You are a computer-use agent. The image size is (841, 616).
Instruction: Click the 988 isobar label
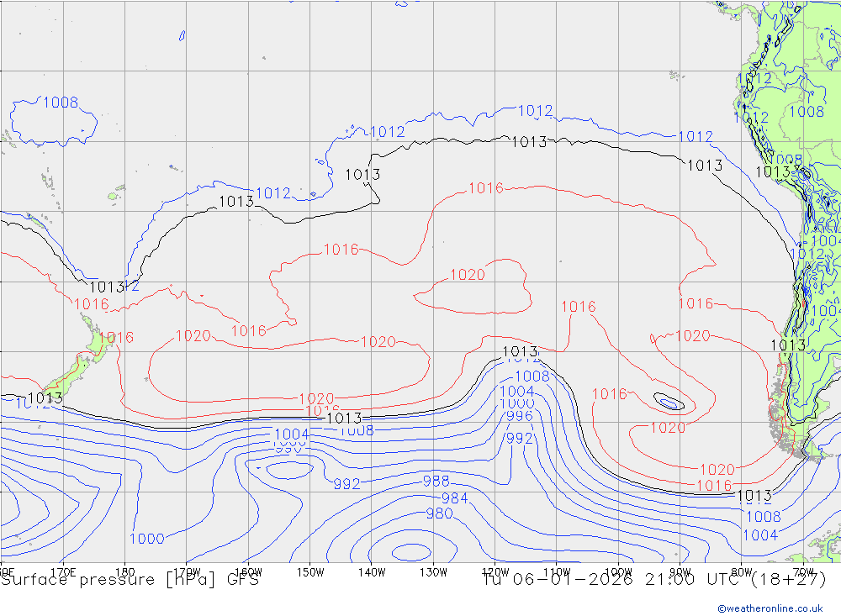(x=436, y=481)
